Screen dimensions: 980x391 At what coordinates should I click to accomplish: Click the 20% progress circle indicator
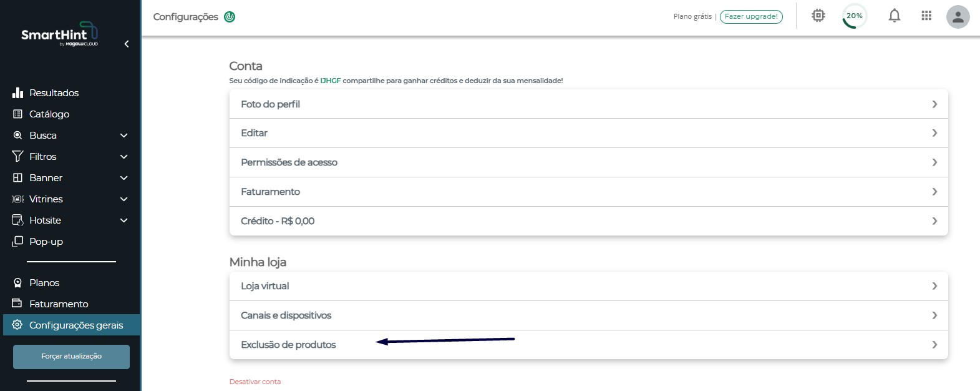(x=854, y=16)
